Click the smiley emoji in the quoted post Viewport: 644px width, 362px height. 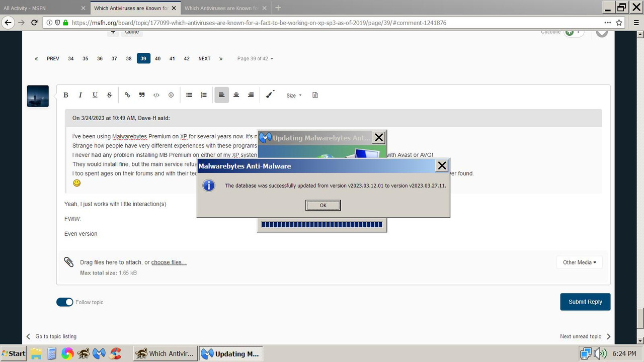click(77, 183)
